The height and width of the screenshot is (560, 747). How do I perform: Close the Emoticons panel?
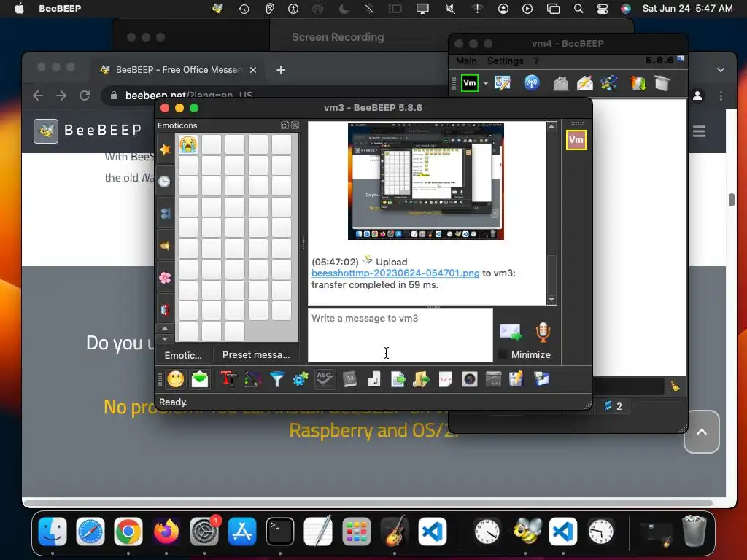(x=295, y=125)
